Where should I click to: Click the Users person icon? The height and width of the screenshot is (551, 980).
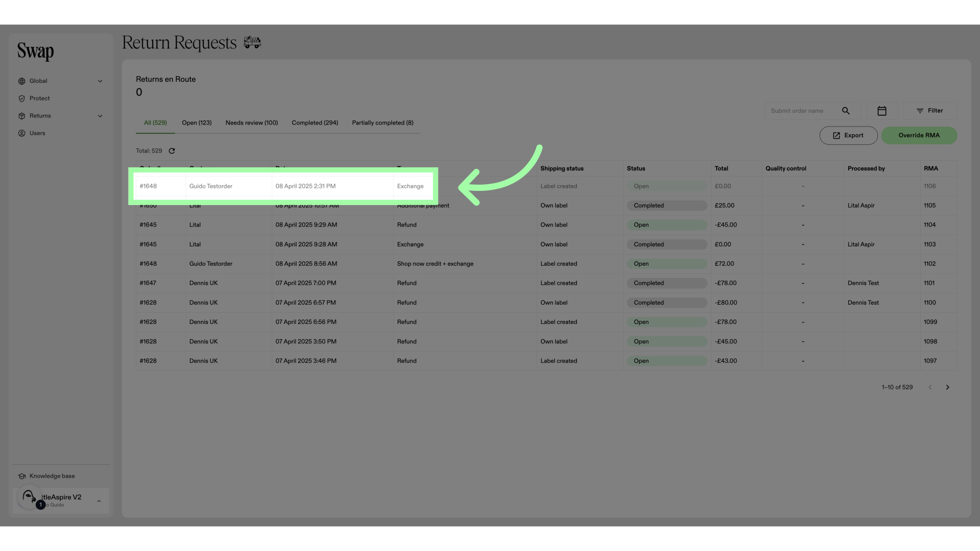click(x=21, y=133)
